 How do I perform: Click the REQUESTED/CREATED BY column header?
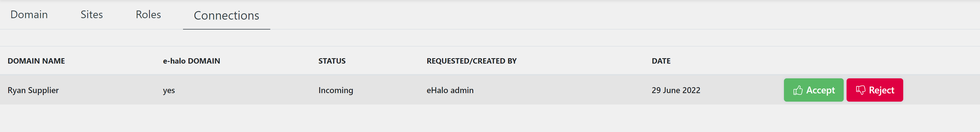tap(471, 61)
